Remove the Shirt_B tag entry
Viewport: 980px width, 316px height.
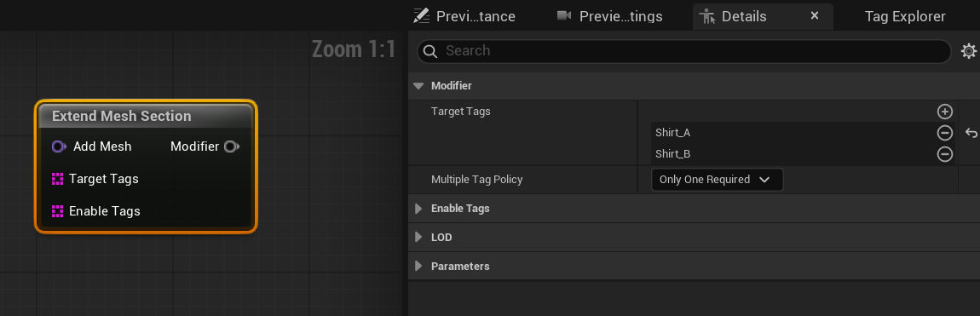[944, 153]
